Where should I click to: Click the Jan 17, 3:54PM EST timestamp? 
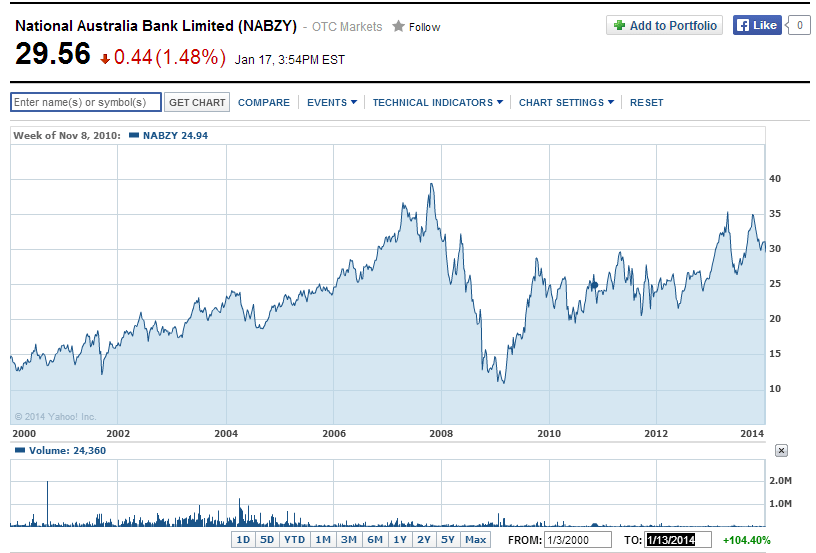click(289, 60)
